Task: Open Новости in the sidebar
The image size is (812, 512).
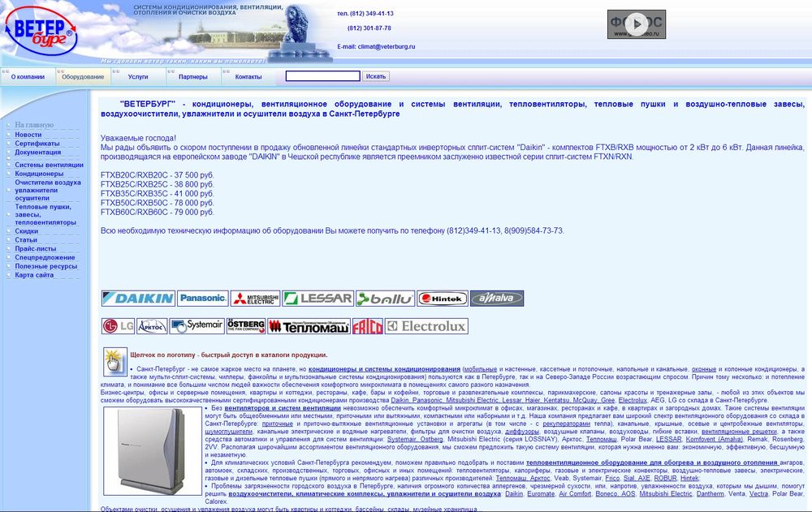Action: 28,135
